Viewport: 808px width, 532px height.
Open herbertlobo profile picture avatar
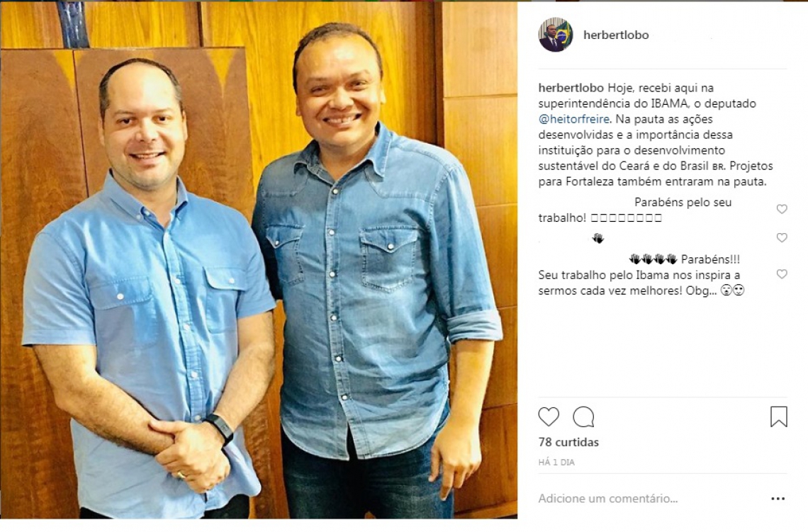(x=556, y=35)
